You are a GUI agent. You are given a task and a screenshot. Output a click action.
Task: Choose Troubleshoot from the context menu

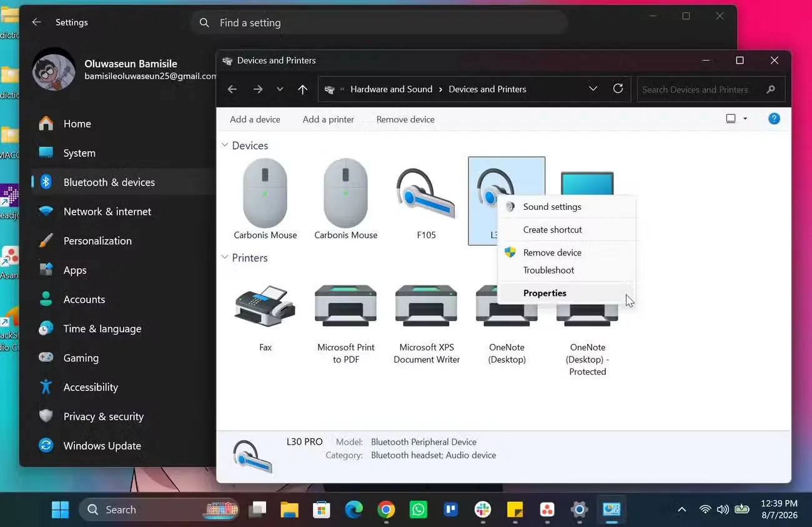567,270
